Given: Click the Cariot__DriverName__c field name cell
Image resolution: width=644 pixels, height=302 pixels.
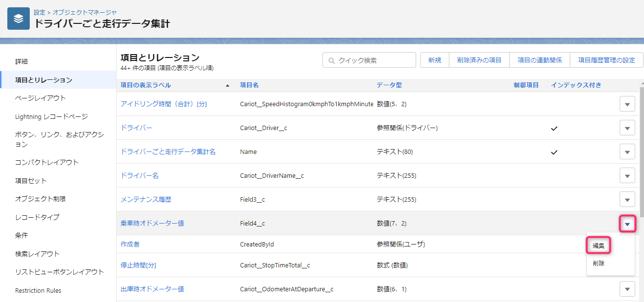Looking at the screenshot, I should tap(272, 176).
